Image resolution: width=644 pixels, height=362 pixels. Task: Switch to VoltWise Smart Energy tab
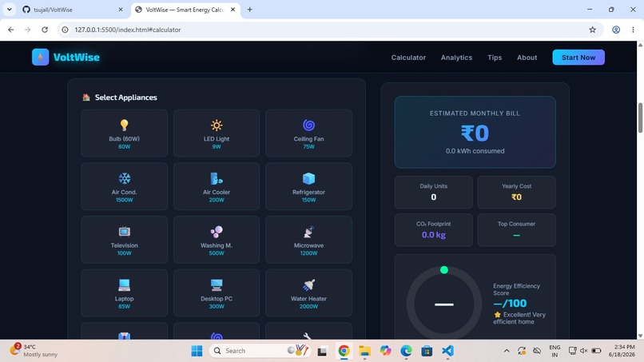pyautogui.click(x=185, y=10)
